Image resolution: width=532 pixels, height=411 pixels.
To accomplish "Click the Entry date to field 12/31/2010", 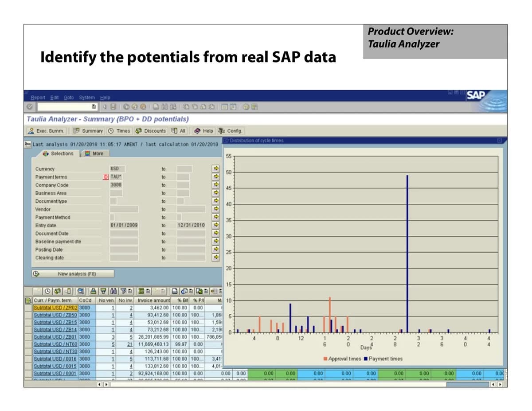I will [x=191, y=225].
